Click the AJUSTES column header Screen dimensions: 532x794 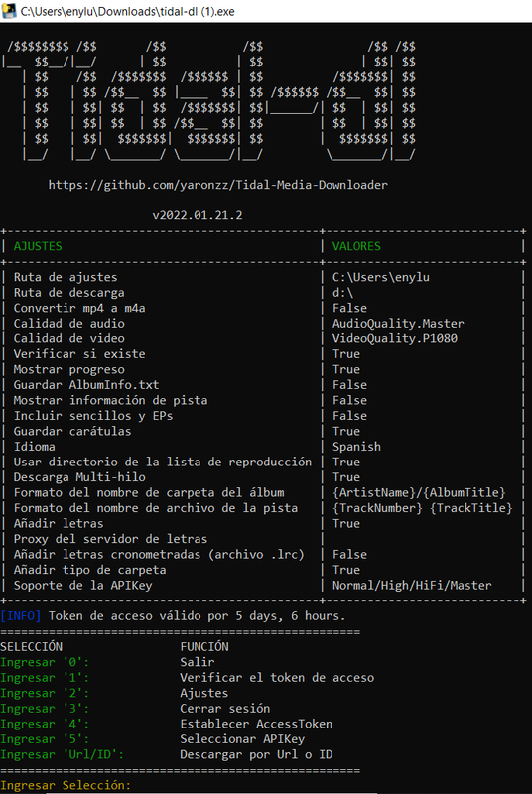(x=38, y=246)
